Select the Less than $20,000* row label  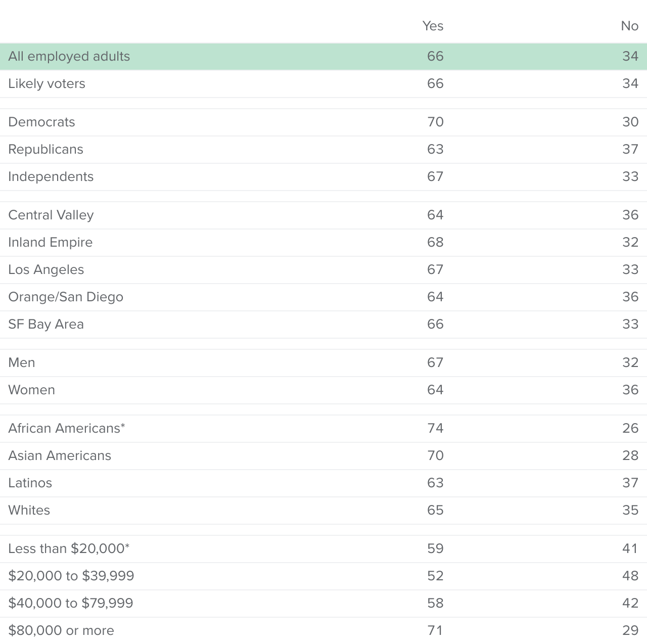click(x=69, y=548)
